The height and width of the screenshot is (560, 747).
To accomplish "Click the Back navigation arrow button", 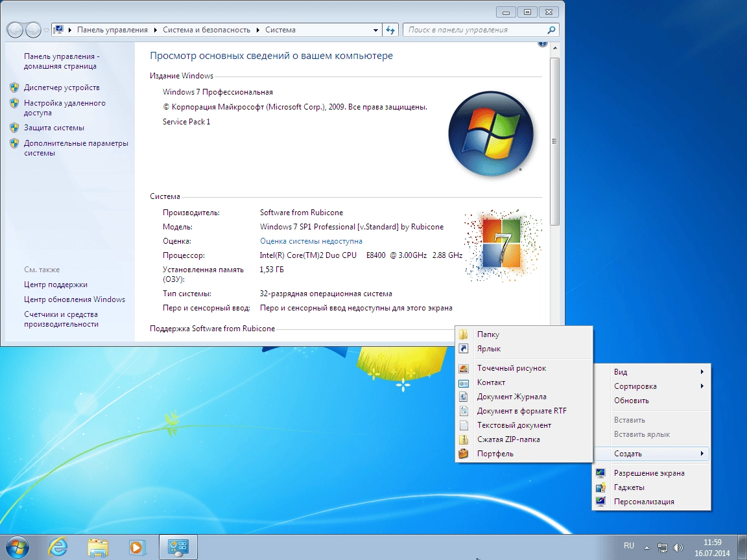I will click(x=16, y=30).
